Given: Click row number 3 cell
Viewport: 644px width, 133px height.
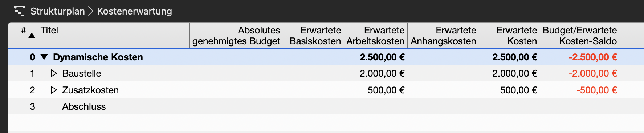Looking at the screenshot, I should (23, 106).
